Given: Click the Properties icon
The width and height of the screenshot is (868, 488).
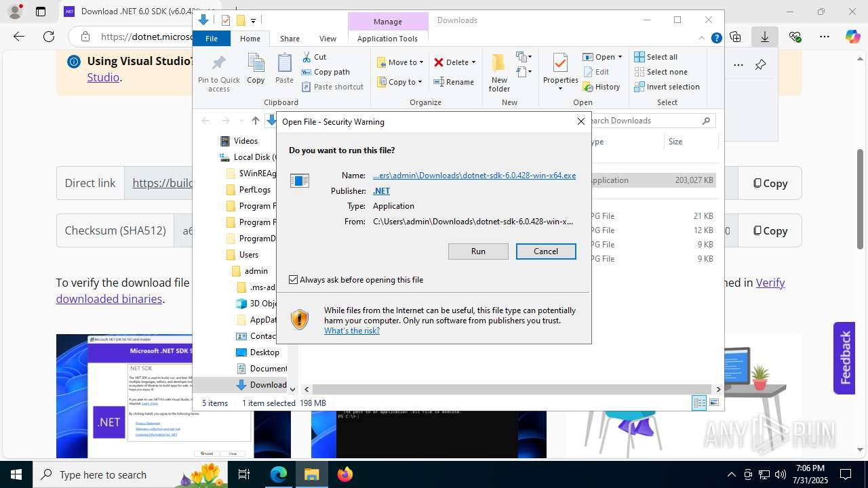Looking at the screenshot, I should tap(560, 64).
